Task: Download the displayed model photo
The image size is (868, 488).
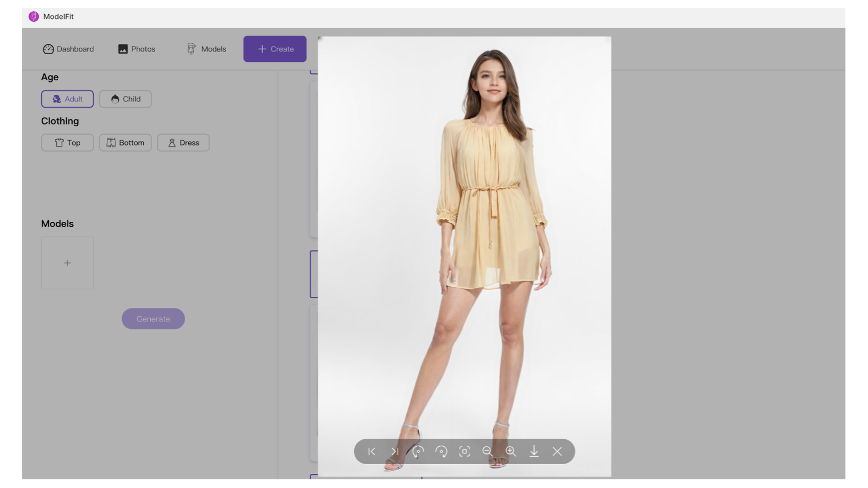Action: pos(534,451)
